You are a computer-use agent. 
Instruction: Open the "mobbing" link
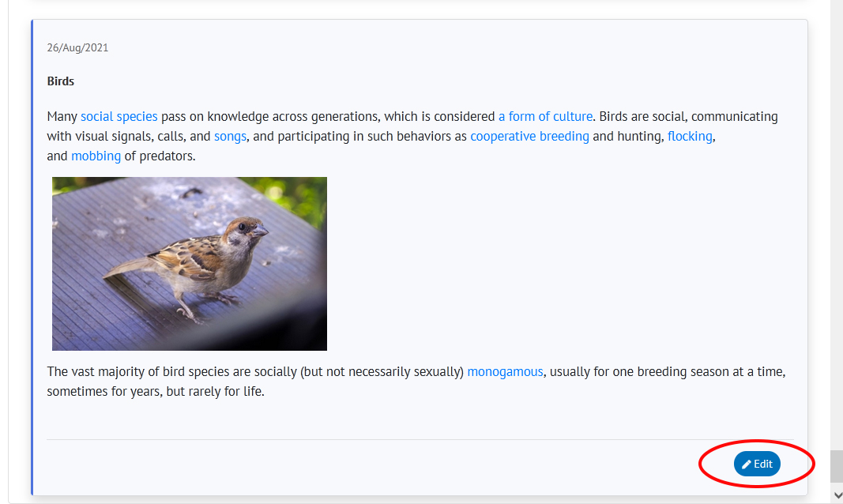click(96, 156)
